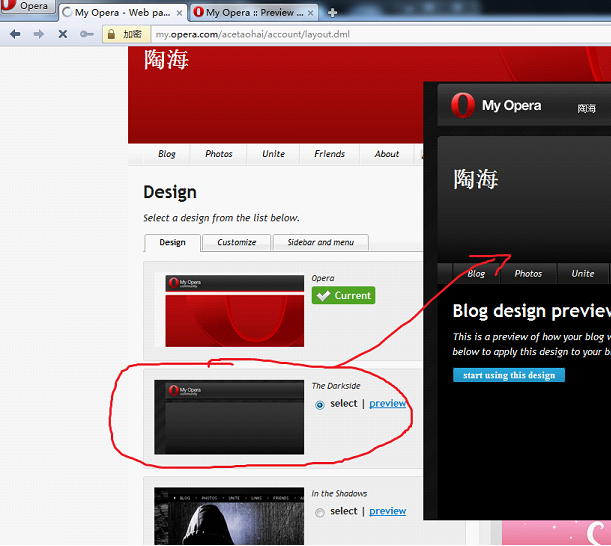The image size is (611, 546).
Task: Click 'Opera' design name label
Action: point(323,278)
